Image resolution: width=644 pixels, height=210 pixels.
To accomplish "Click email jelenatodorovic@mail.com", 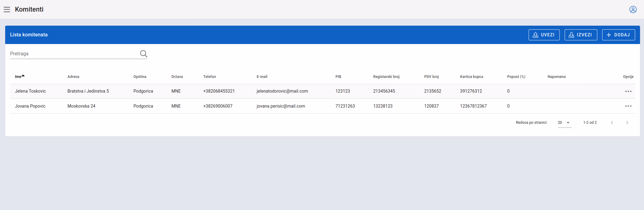I will [282, 91].
